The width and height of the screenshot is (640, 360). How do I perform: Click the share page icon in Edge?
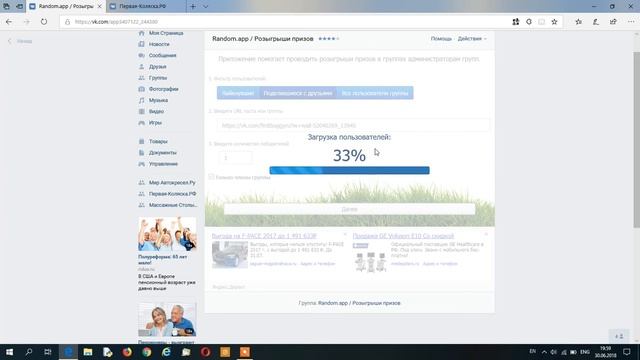tap(613, 22)
